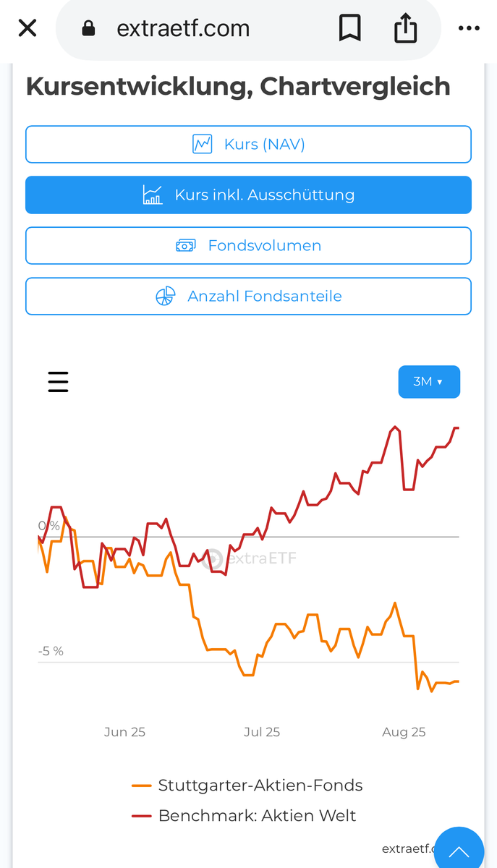Screen dimensions: 497x868
Task: Open the three-dot browser menu
Action: 469,29
